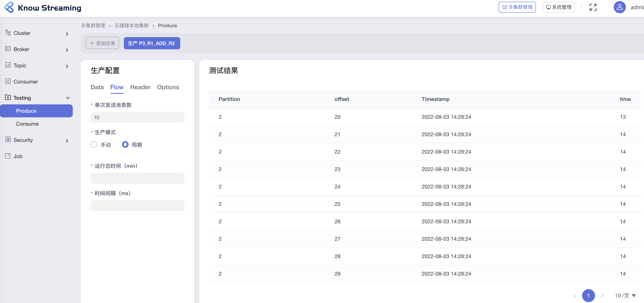Viewport: 644px width, 303px height.
Task: Click the 运行总时间 input field
Action: 138,179
